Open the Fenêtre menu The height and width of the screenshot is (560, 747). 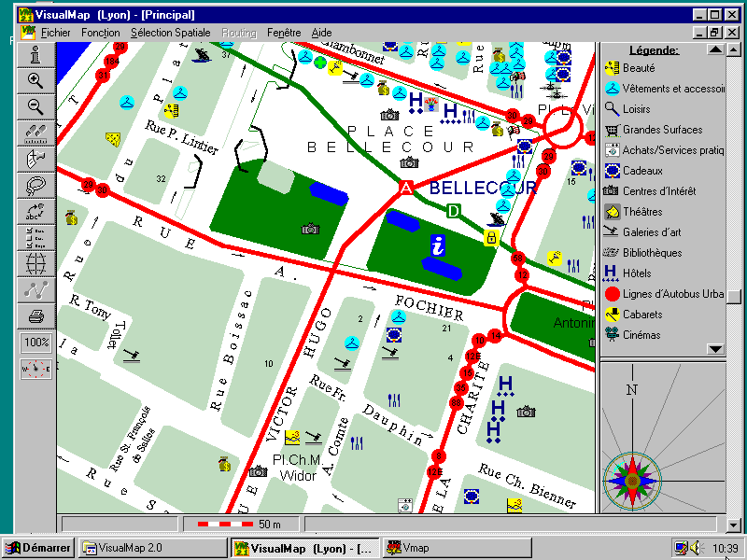pyautogui.click(x=284, y=33)
